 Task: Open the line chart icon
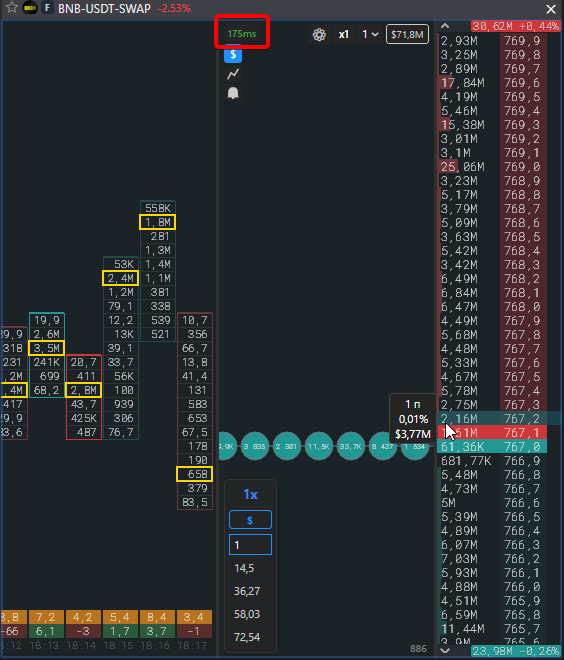pyautogui.click(x=233, y=74)
